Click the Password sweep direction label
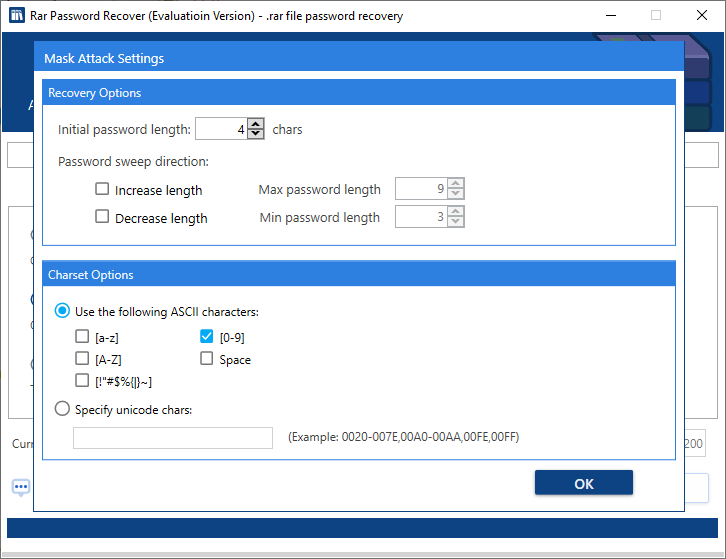This screenshot has height=559, width=726. pyautogui.click(x=133, y=162)
